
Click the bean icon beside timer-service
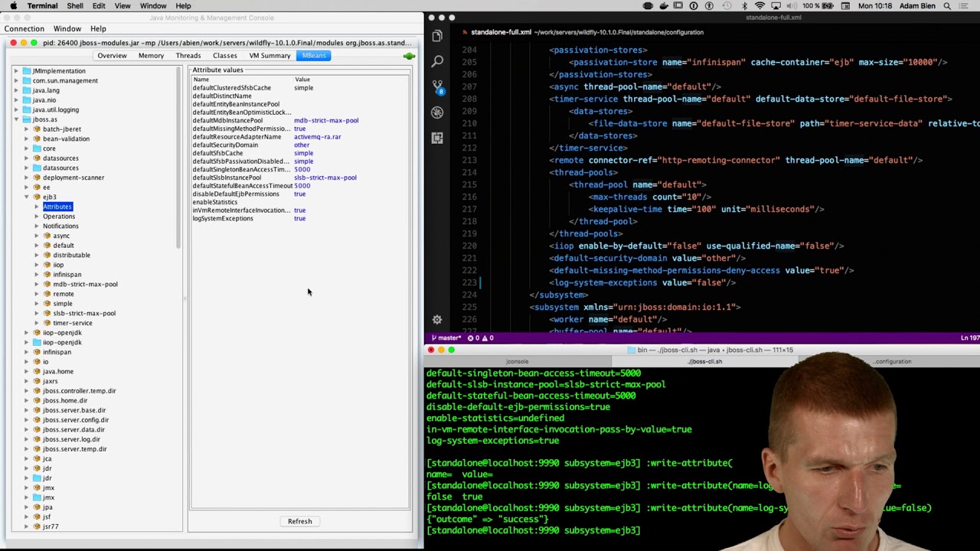tap(47, 323)
